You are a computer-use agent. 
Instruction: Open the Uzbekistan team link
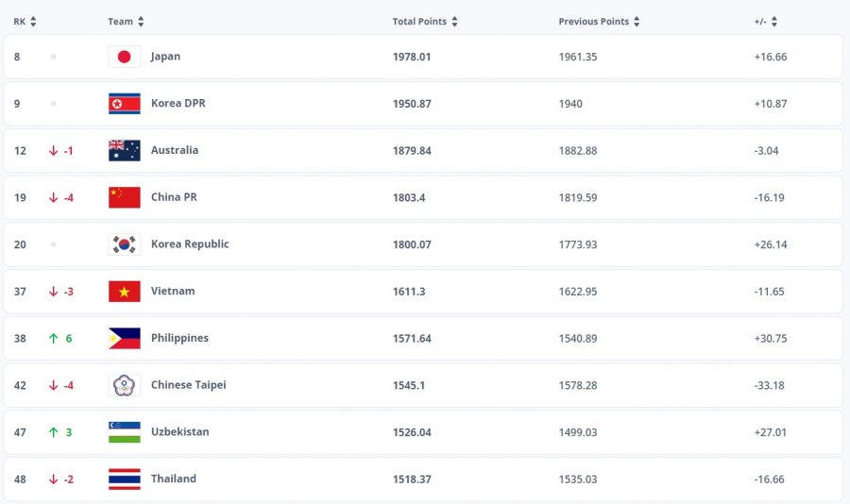click(x=179, y=432)
